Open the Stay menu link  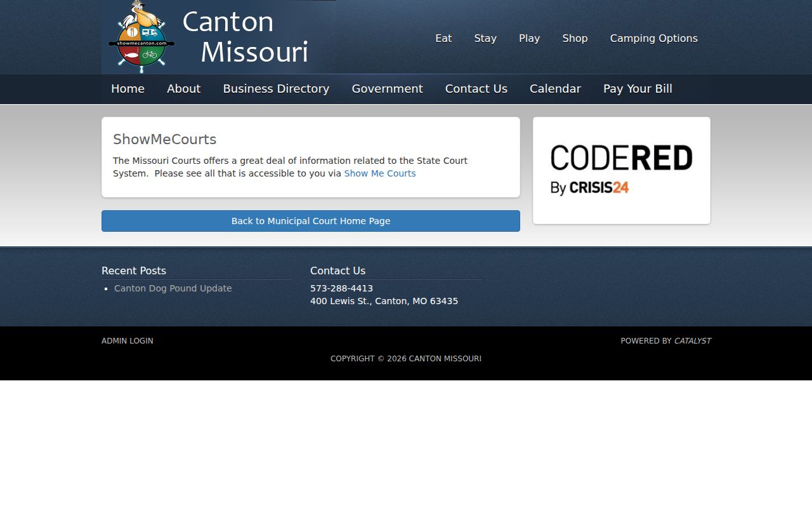click(x=485, y=38)
